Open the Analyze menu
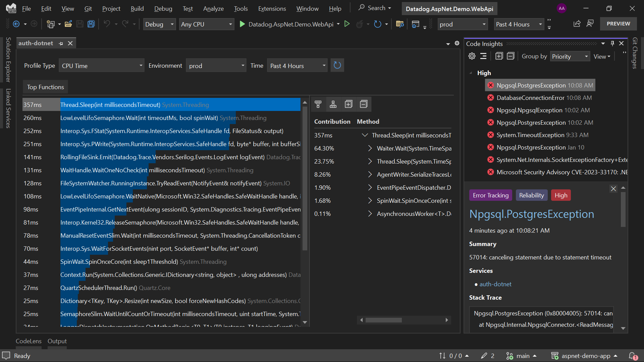Image resolution: width=644 pixels, height=362 pixels. pos(213,8)
